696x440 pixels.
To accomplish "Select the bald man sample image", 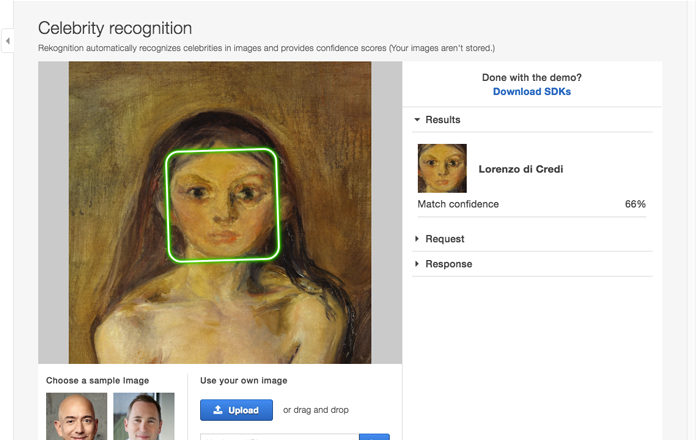I will tap(77, 416).
